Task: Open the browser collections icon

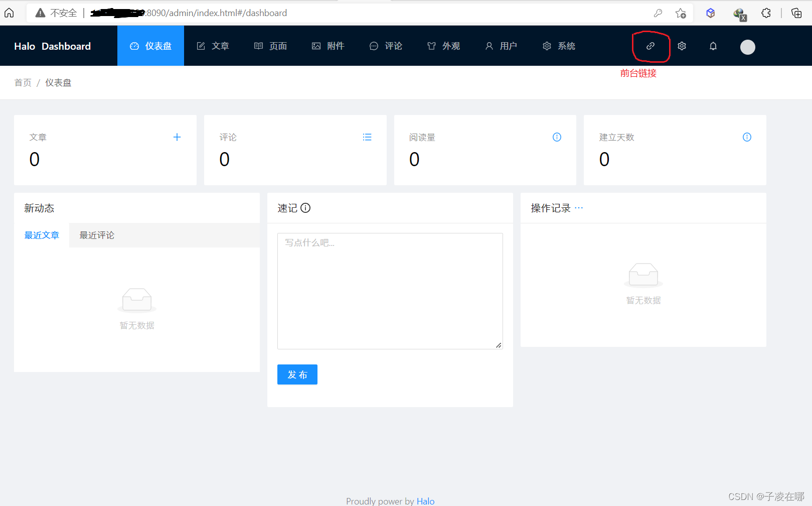Action: coord(796,13)
